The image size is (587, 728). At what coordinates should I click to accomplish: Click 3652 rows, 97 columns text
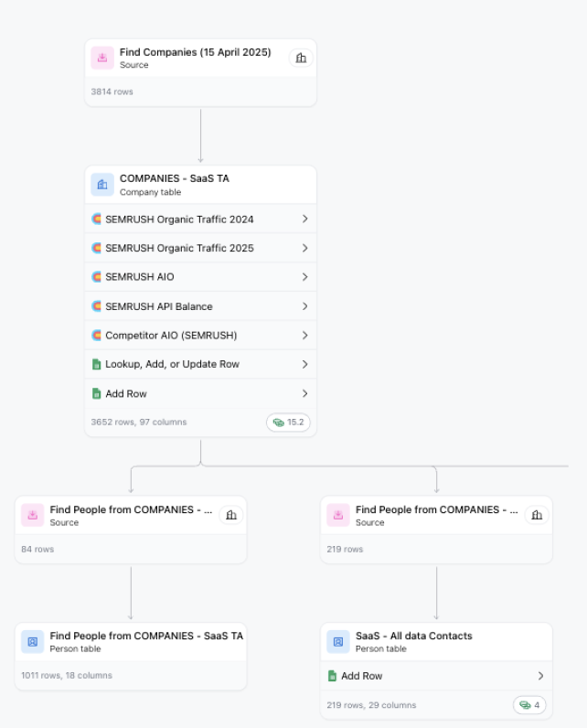tap(139, 422)
